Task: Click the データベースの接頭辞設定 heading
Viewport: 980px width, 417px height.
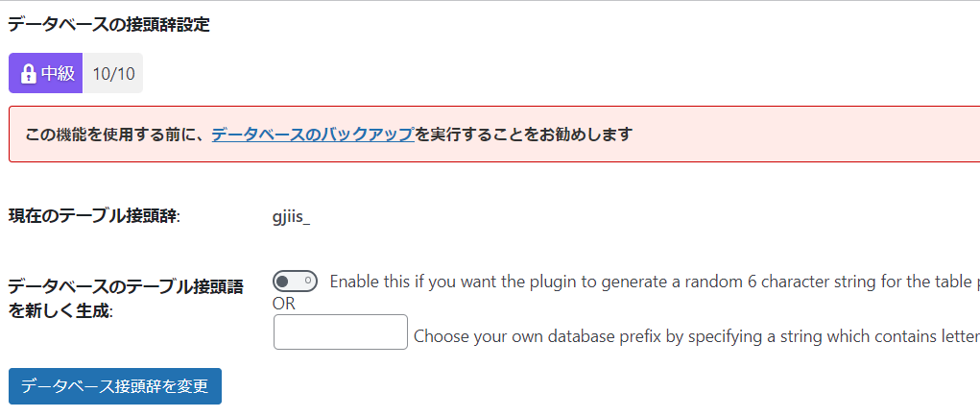Action: (x=108, y=25)
